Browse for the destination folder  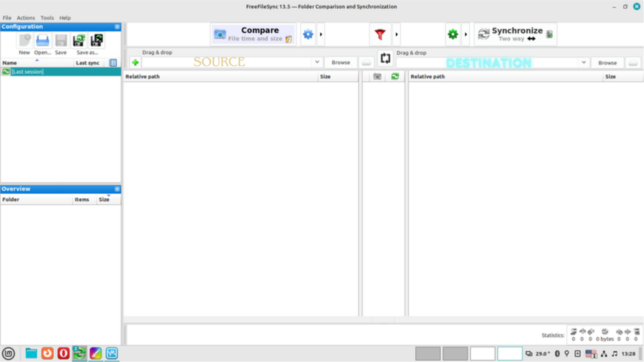pyautogui.click(x=607, y=63)
